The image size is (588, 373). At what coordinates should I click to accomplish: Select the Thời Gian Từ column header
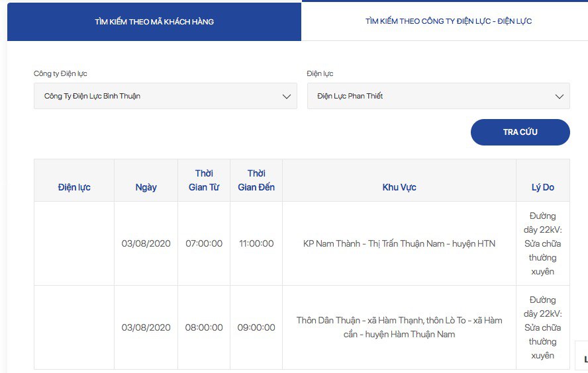(204, 180)
